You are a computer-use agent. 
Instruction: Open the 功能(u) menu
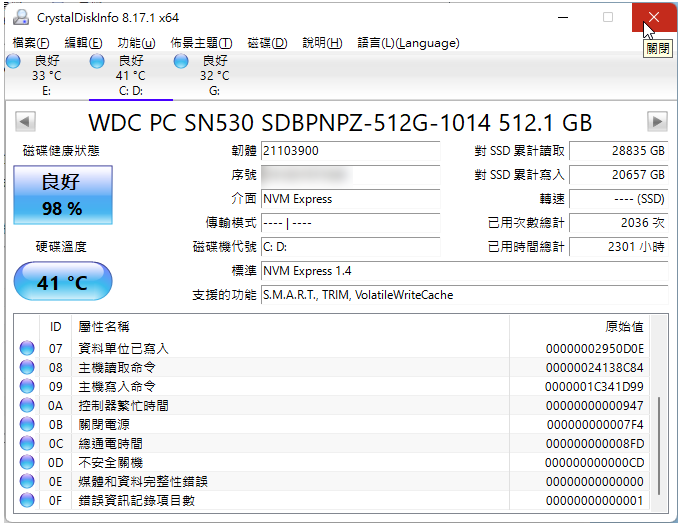136,43
